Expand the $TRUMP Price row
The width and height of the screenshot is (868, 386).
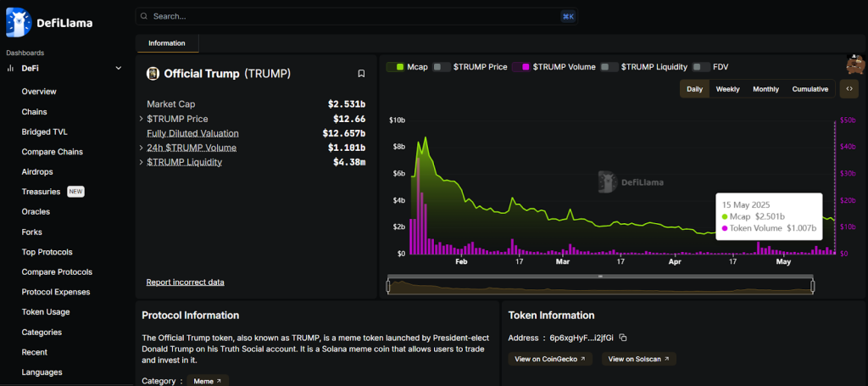(142, 119)
